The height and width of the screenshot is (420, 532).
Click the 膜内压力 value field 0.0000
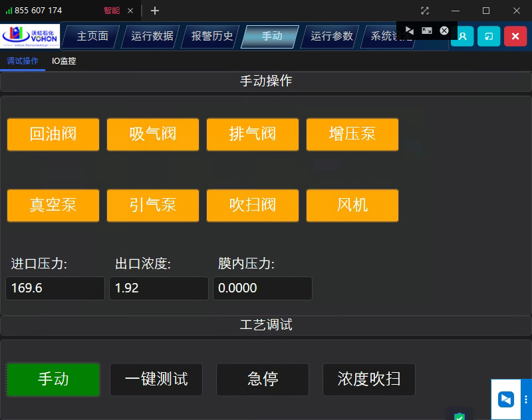(x=263, y=288)
